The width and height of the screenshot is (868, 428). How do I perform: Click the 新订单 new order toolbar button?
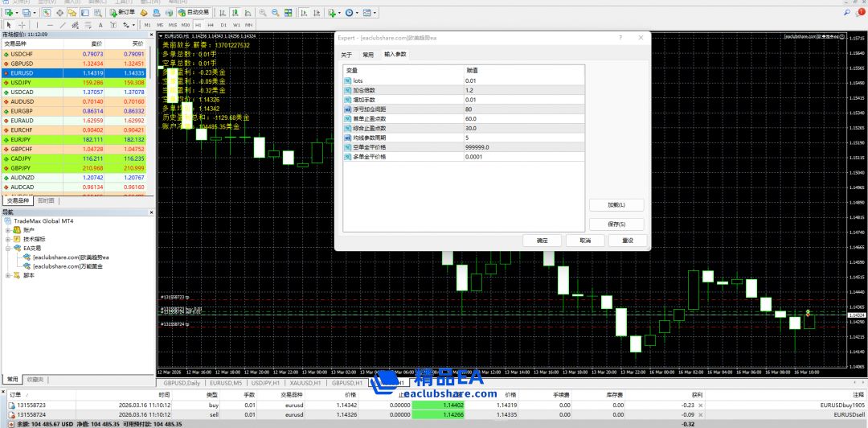[122, 13]
